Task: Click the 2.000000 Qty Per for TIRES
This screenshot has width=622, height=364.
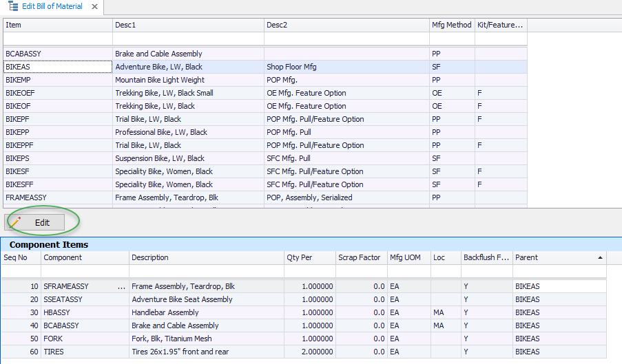Action: coord(310,352)
